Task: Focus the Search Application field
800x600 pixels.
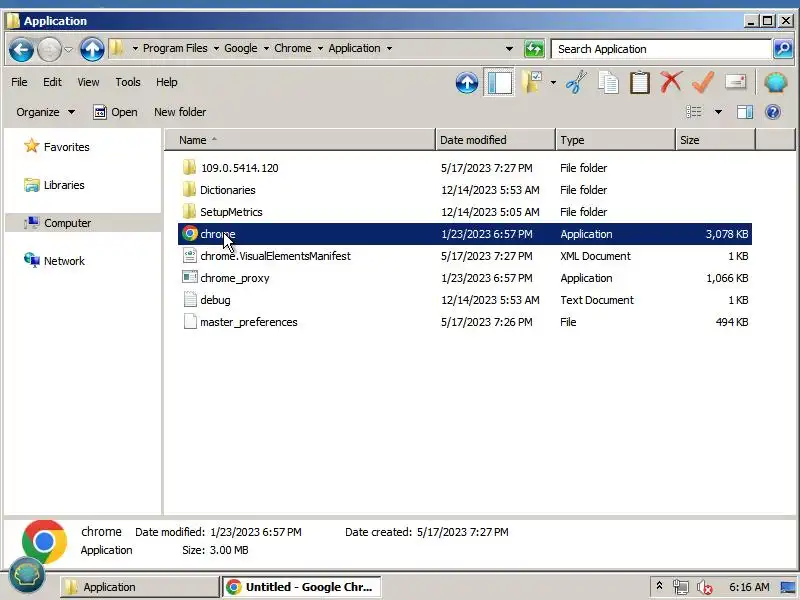Action: (662, 49)
